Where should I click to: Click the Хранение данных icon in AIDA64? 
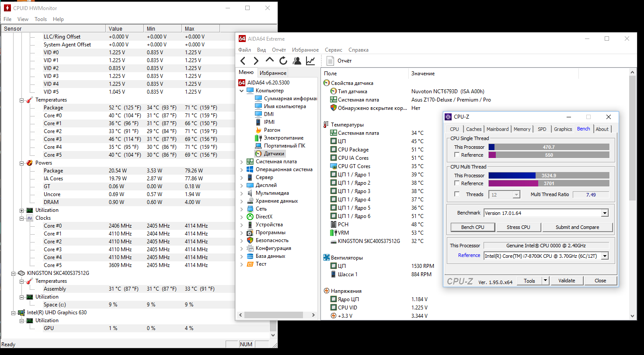(x=250, y=201)
